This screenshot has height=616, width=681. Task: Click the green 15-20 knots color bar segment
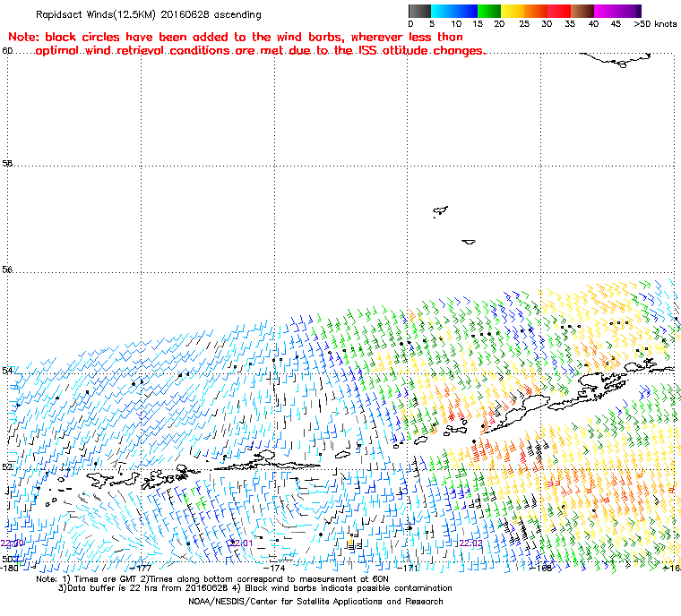tap(489, 11)
